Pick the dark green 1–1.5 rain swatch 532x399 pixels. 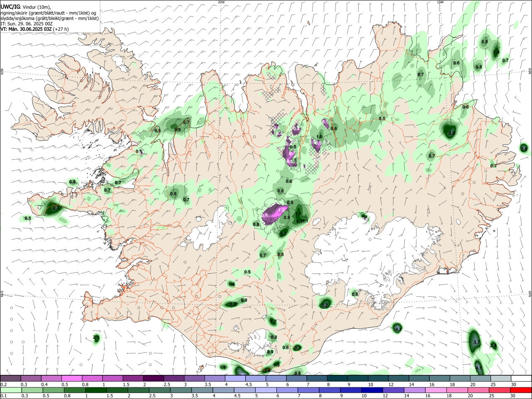coord(96,390)
